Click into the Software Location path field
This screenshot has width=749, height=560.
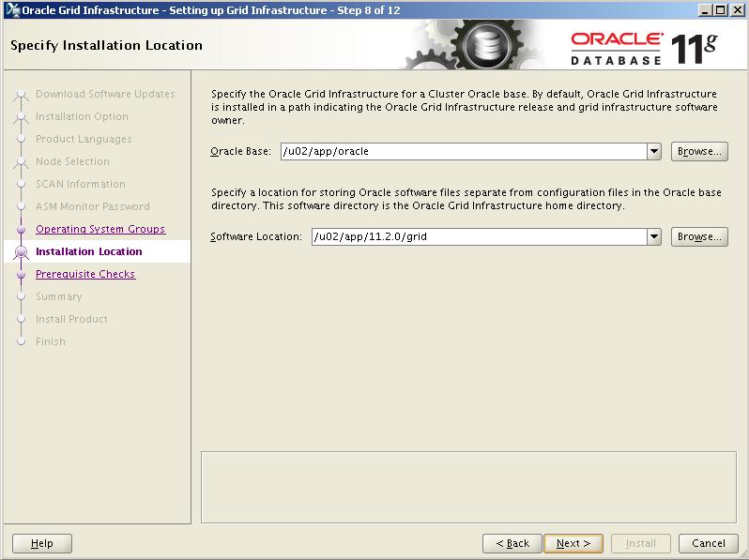tap(479, 236)
